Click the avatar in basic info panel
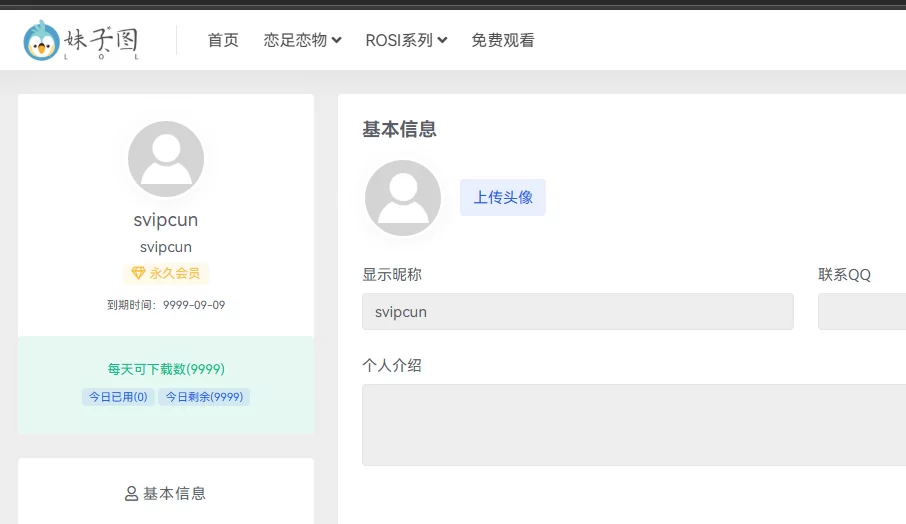 (403, 198)
